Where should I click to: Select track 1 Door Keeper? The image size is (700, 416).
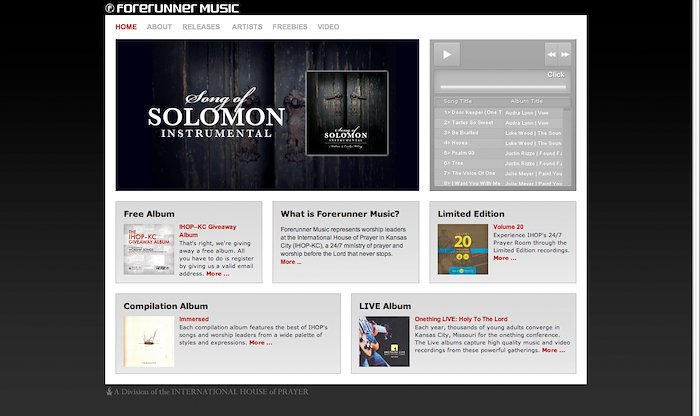[x=499, y=112]
